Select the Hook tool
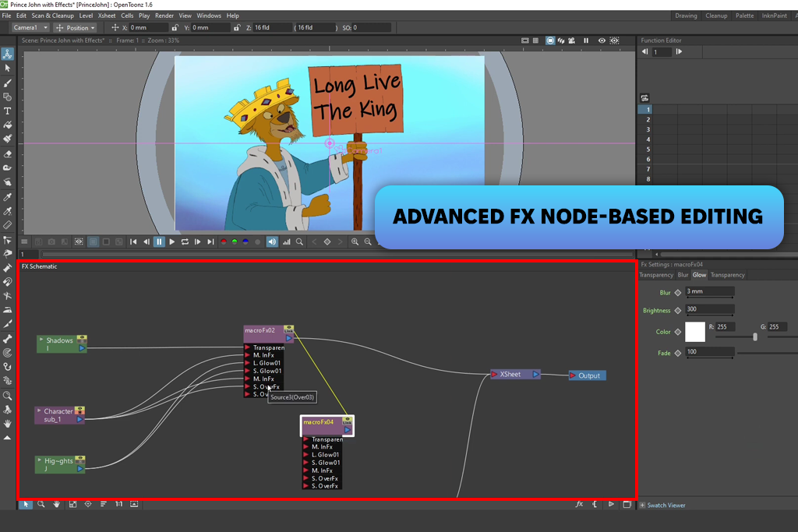The width and height of the screenshot is (798, 532). [x=8, y=366]
